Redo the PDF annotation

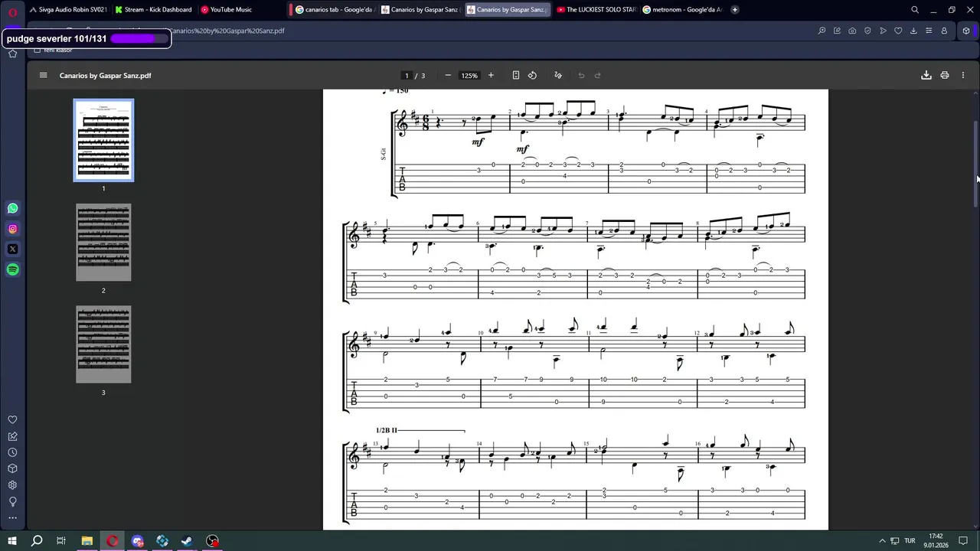(598, 75)
